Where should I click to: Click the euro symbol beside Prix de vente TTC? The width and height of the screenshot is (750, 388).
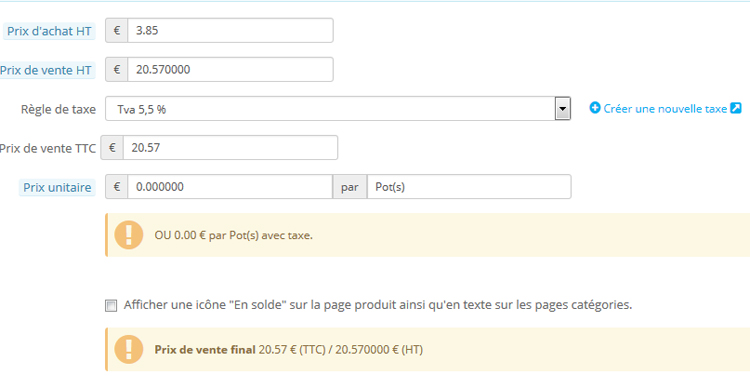[x=112, y=148]
